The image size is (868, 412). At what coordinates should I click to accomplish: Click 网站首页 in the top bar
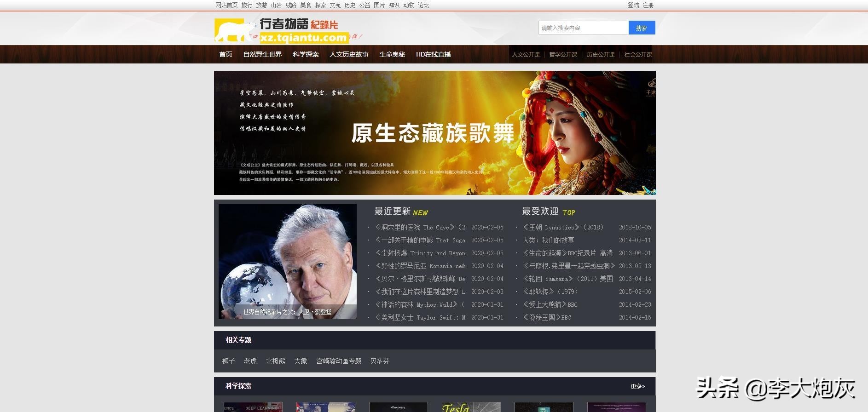[226, 5]
